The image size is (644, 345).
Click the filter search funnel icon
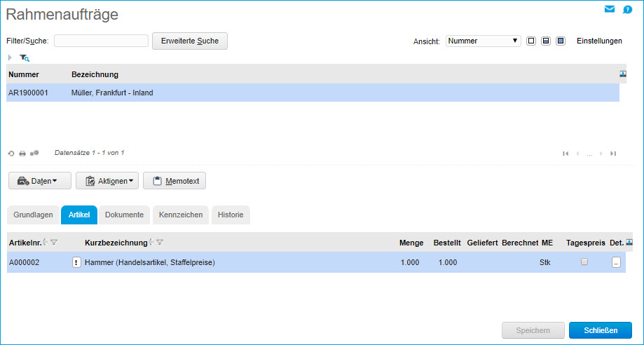click(x=25, y=58)
